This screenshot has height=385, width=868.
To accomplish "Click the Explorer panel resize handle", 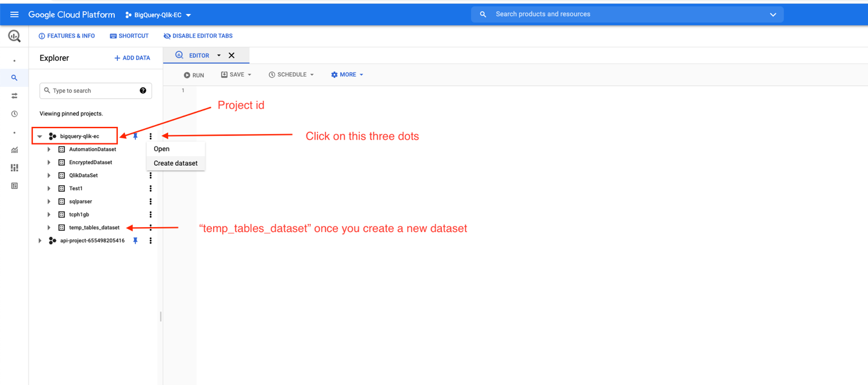I will point(160,316).
